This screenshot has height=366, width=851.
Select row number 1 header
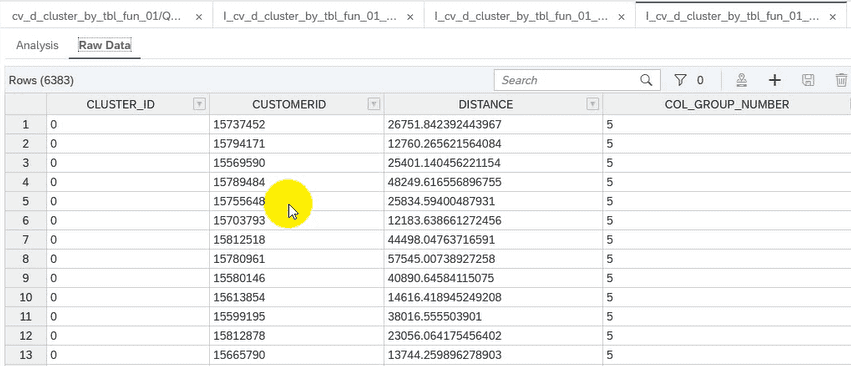point(26,125)
